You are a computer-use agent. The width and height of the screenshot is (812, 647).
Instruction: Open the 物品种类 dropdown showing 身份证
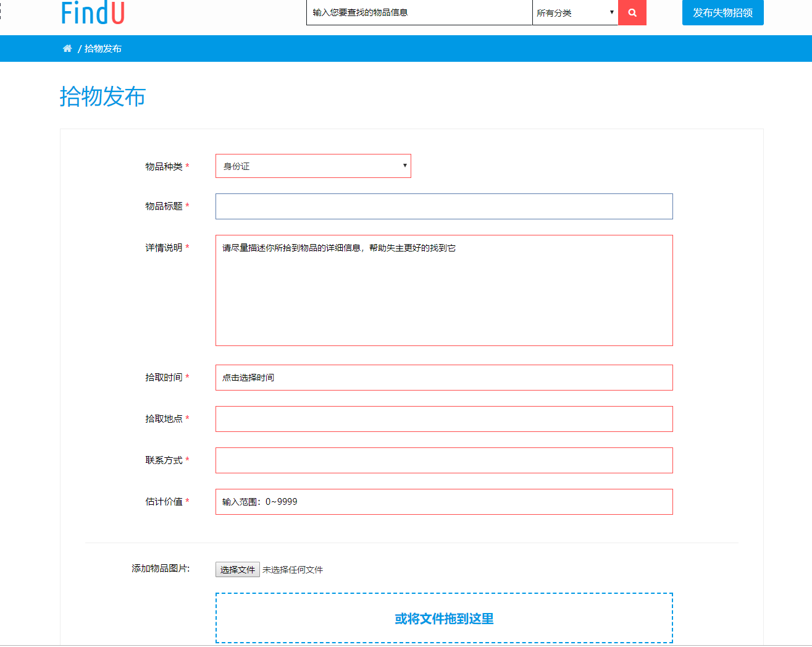click(312, 166)
